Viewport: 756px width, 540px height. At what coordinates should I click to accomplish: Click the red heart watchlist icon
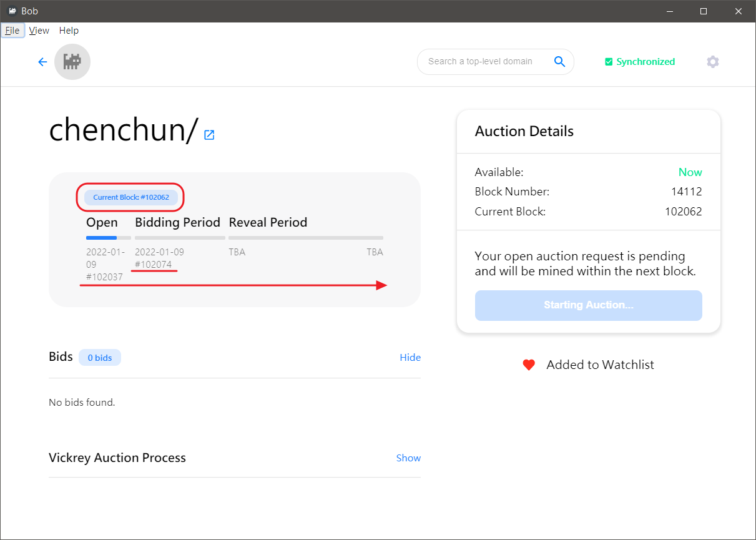click(529, 365)
